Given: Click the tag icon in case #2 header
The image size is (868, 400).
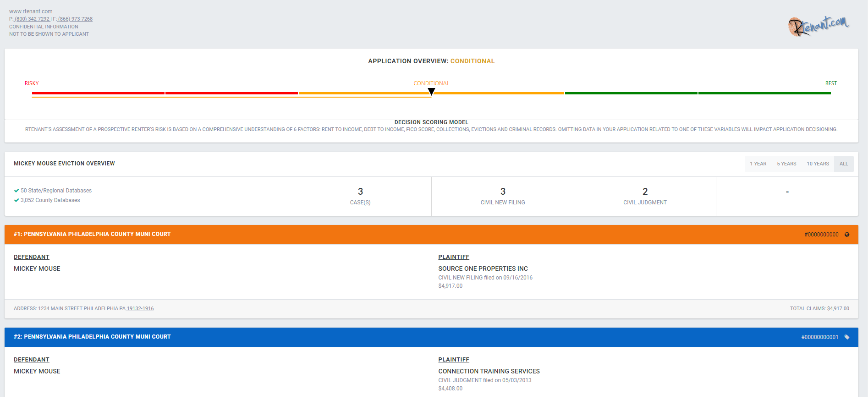Looking at the screenshot, I should coord(847,337).
